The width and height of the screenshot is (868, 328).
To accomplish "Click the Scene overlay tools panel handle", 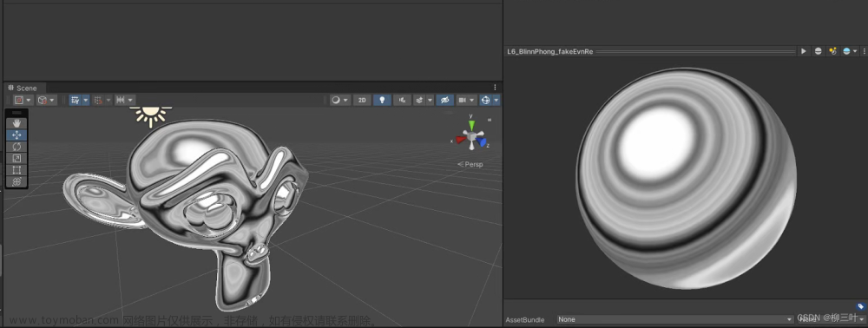I will pos(16,113).
